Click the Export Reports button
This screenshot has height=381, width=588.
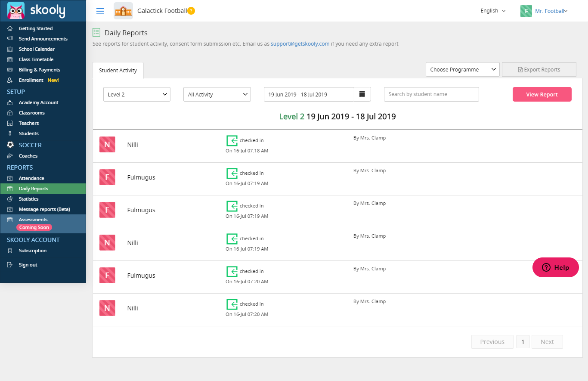coord(539,70)
